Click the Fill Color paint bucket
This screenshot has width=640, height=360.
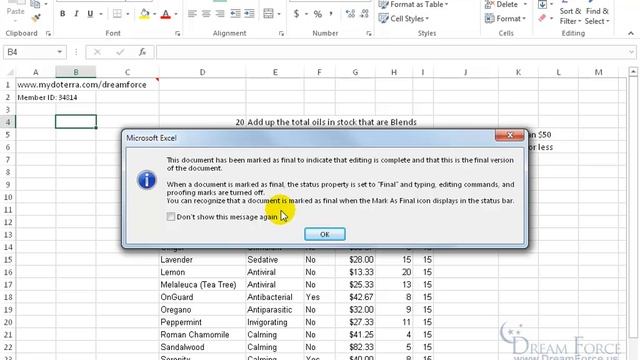(144, 14)
